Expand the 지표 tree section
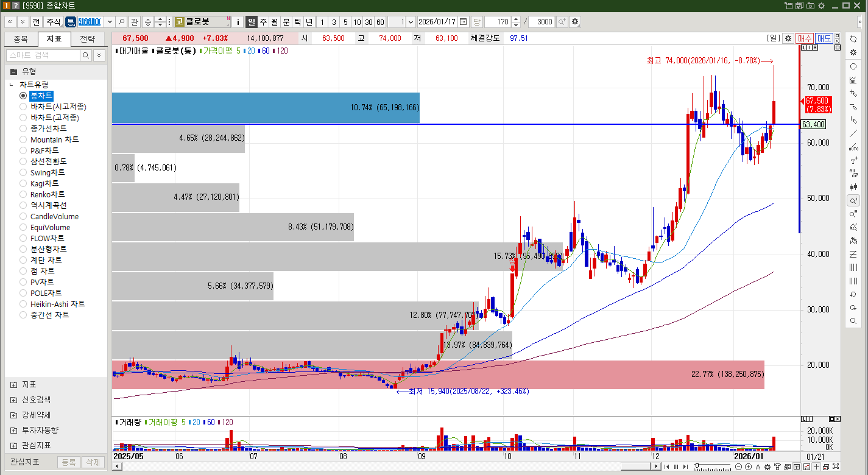The image size is (868, 475). pyautogui.click(x=14, y=385)
